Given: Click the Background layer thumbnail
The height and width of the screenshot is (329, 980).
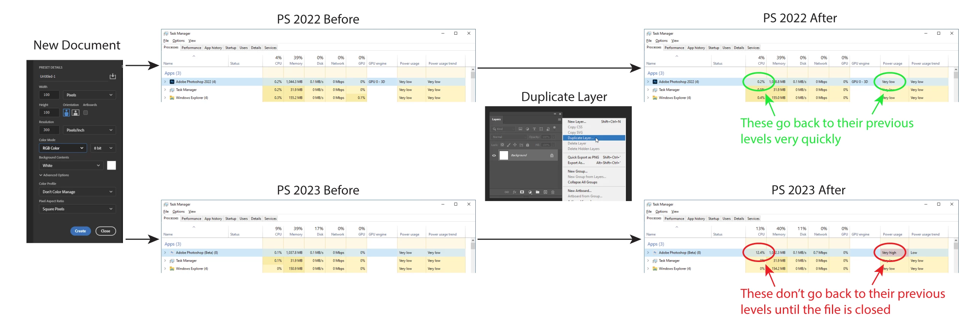Looking at the screenshot, I should 504,155.
